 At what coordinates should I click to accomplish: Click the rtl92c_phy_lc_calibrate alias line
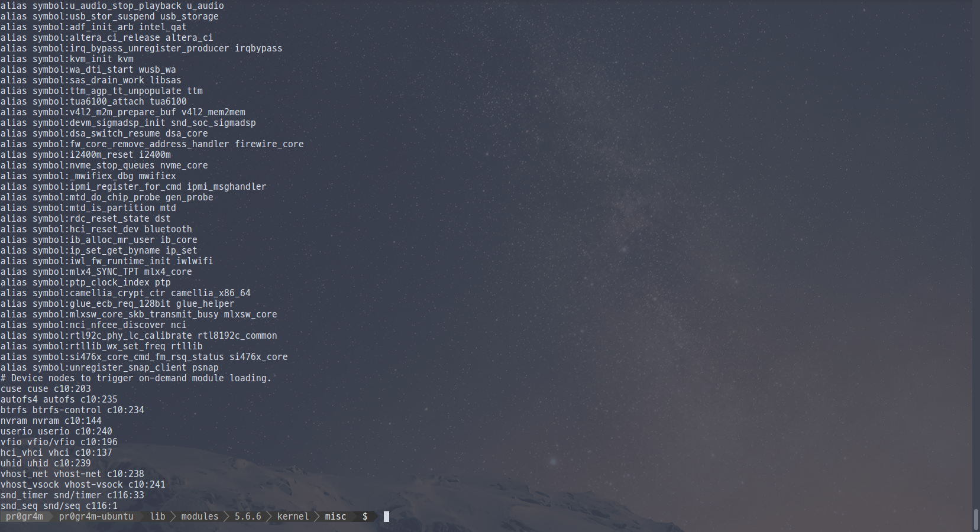click(139, 336)
